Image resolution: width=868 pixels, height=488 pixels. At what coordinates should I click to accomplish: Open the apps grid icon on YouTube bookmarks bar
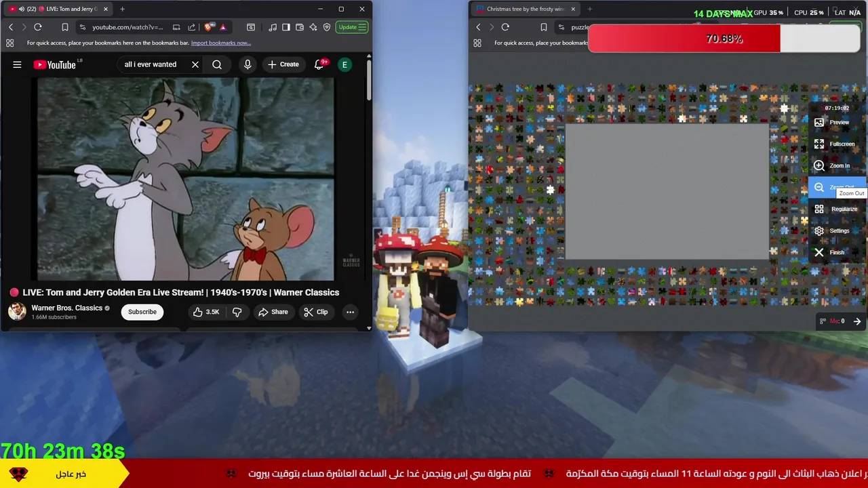click(10, 43)
